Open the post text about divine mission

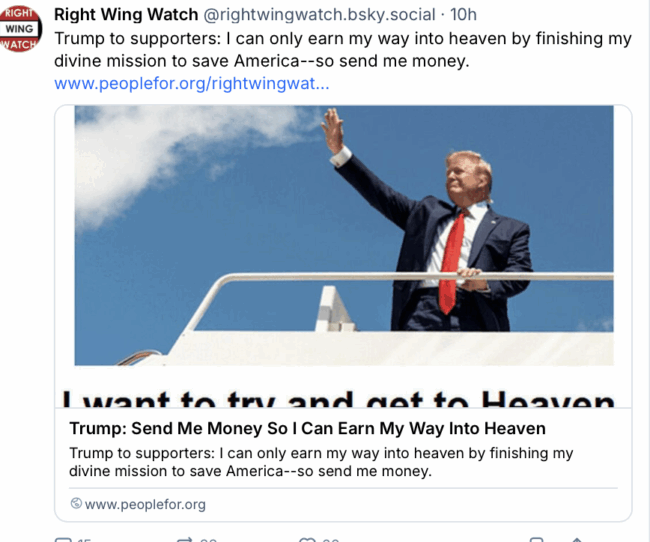point(343,50)
